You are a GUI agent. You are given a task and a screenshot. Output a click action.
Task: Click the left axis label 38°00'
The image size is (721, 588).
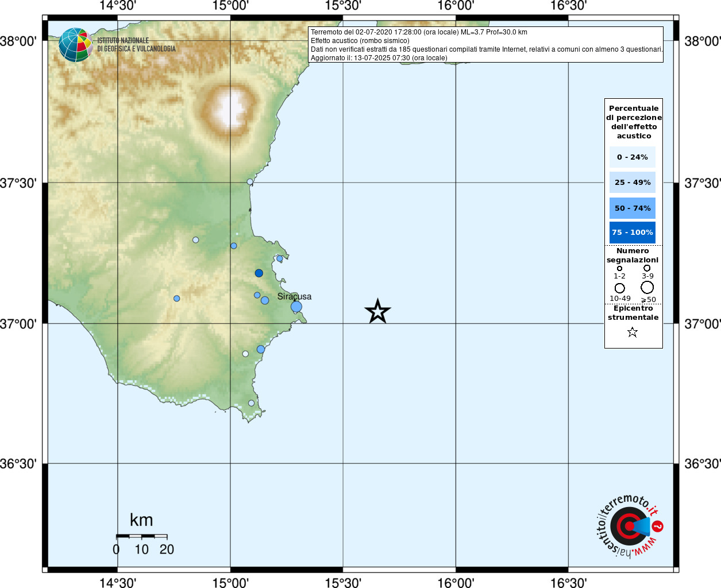point(18,41)
